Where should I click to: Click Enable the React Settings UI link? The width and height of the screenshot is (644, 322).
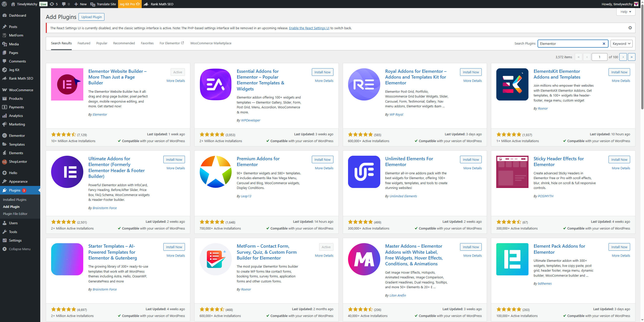pyautogui.click(x=309, y=28)
